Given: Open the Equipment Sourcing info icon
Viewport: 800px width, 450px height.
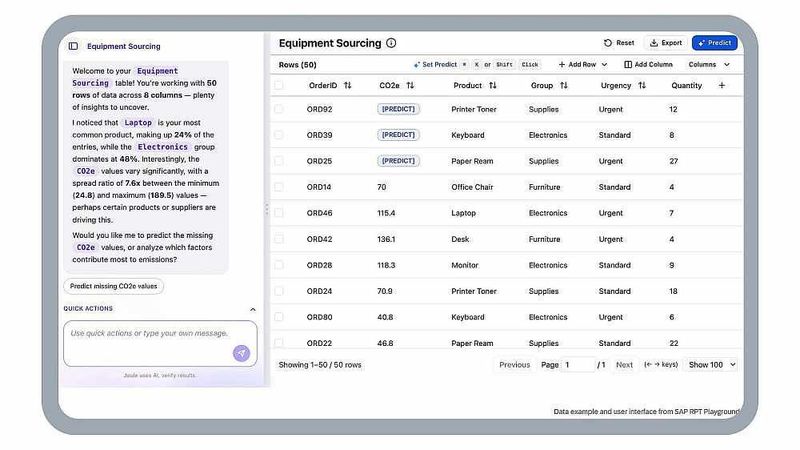Looking at the screenshot, I should [x=391, y=43].
